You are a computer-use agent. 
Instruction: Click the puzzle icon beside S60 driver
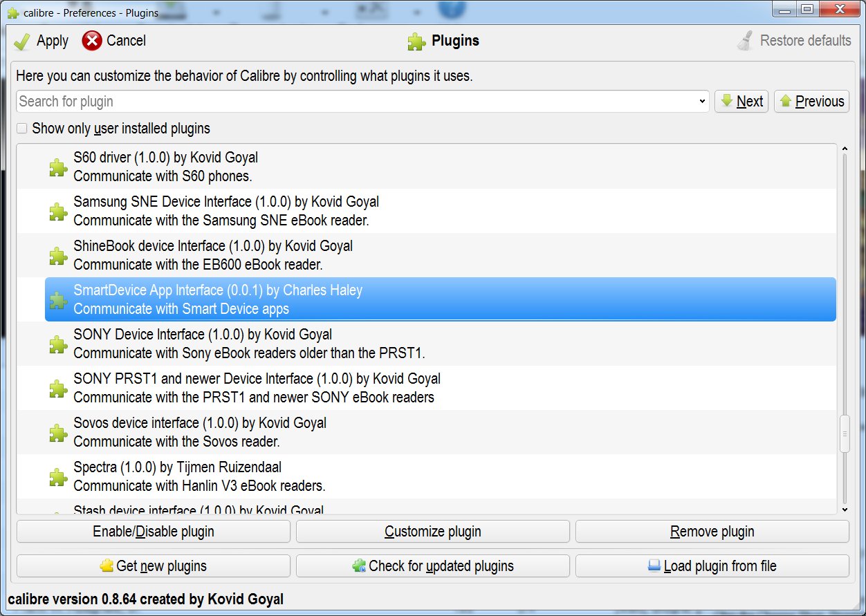pos(58,167)
